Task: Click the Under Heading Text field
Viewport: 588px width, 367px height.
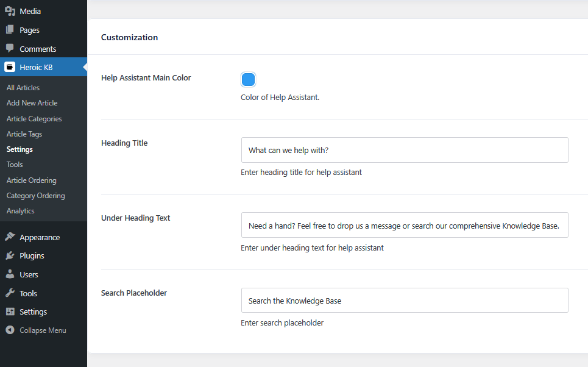Action: coord(405,225)
